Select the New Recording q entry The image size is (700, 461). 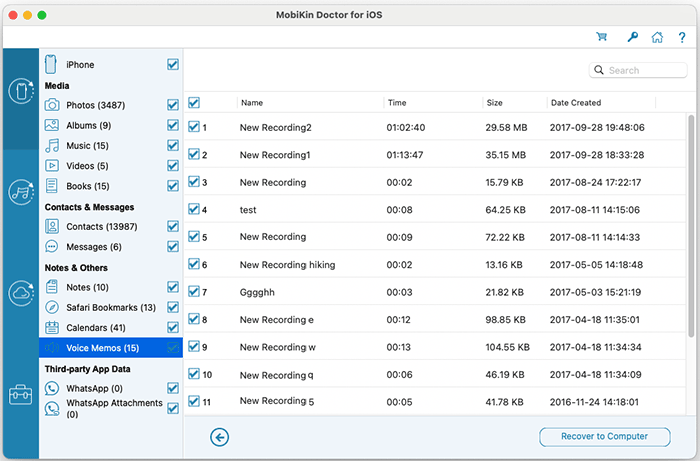(276, 375)
